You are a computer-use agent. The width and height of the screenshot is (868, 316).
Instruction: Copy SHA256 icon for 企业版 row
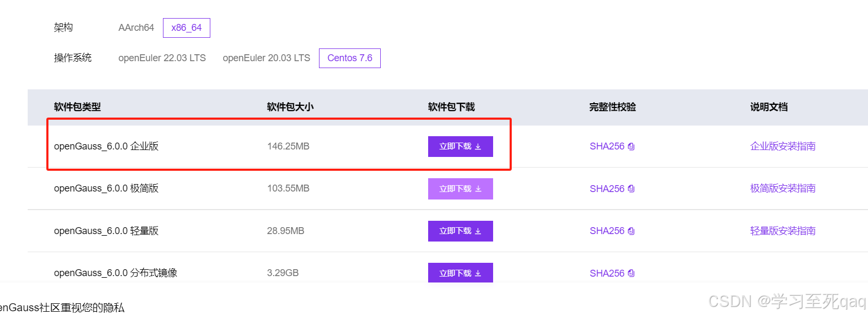[x=631, y=147]
